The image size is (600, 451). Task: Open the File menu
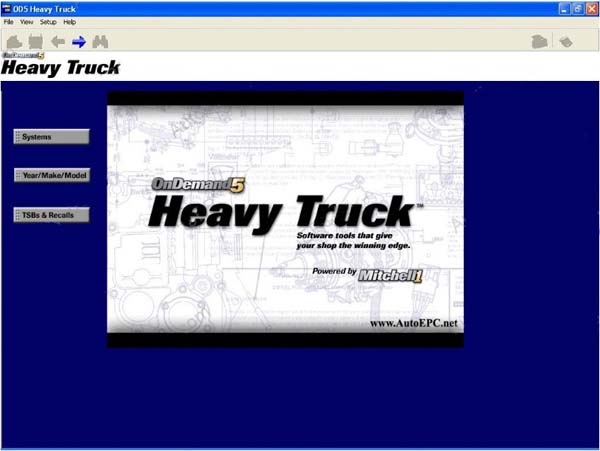pos(8,22)
